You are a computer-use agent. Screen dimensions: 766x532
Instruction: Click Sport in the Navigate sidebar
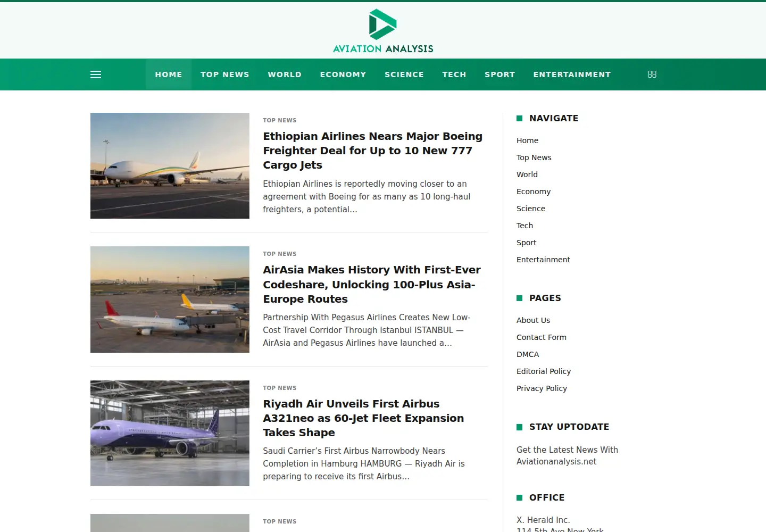pos(527,243)
